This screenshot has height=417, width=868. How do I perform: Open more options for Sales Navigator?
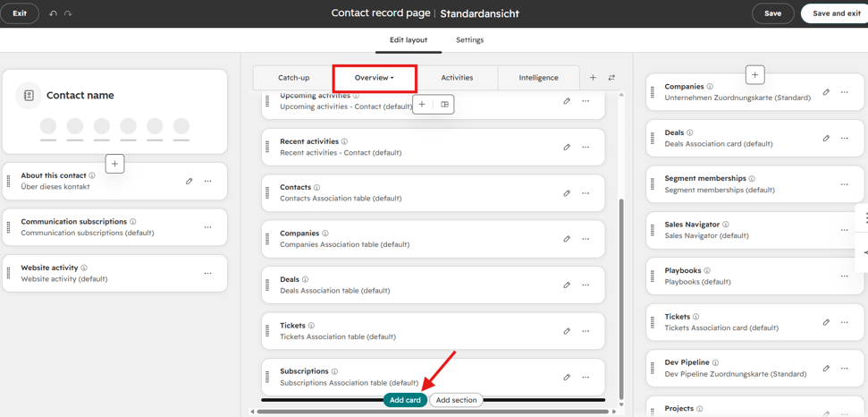pos(845,230)
